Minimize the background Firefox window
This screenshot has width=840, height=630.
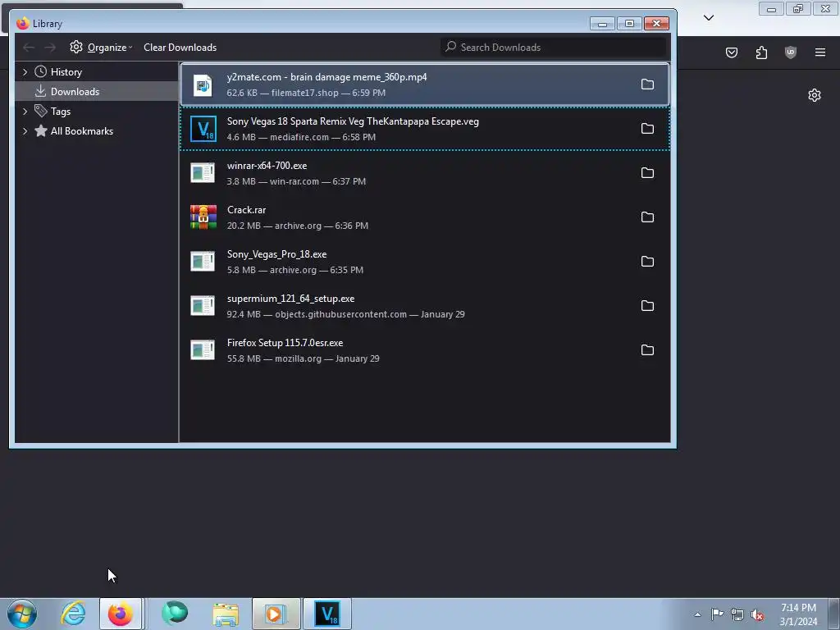(x=771, y=9)
